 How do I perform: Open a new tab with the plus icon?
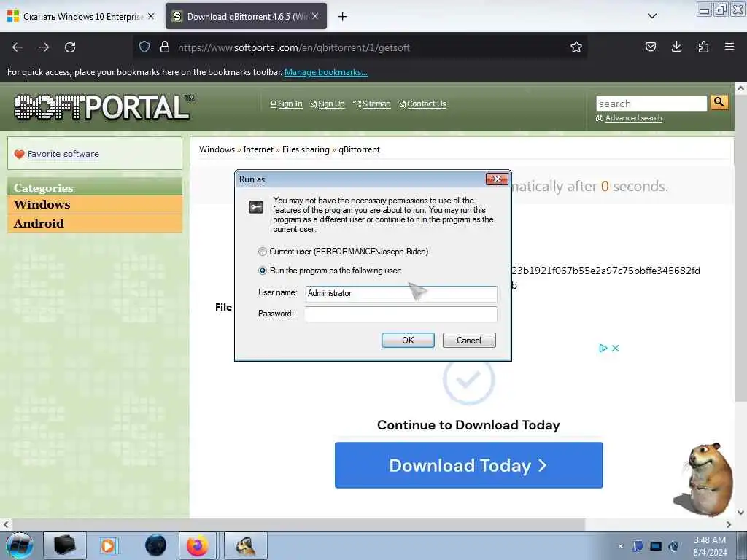click(x=342, y=17)
